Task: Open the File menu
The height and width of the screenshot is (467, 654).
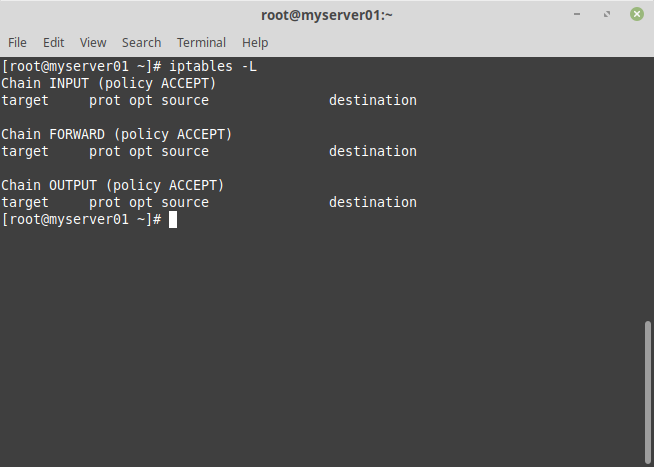Action: click(17, 42)
